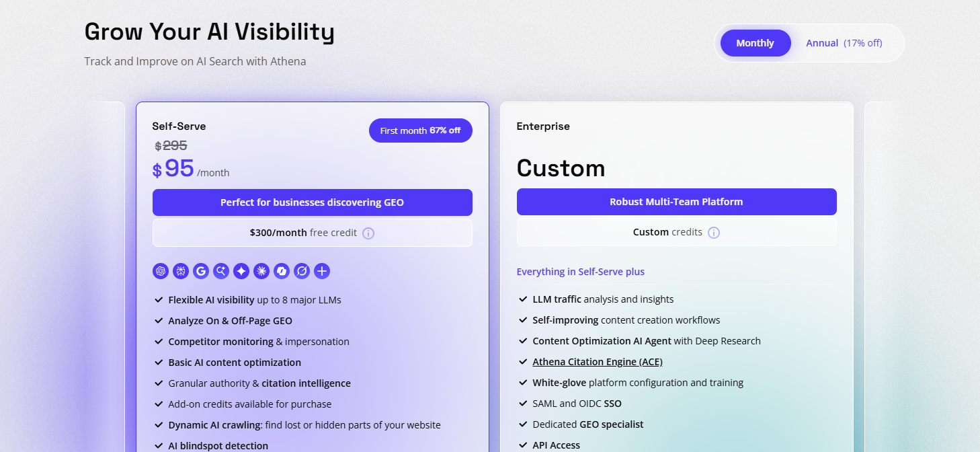Select the AI search magnifier icon
Image resolution: width=980 pixels, height=452 pixels.
click(x=220, y=271)
